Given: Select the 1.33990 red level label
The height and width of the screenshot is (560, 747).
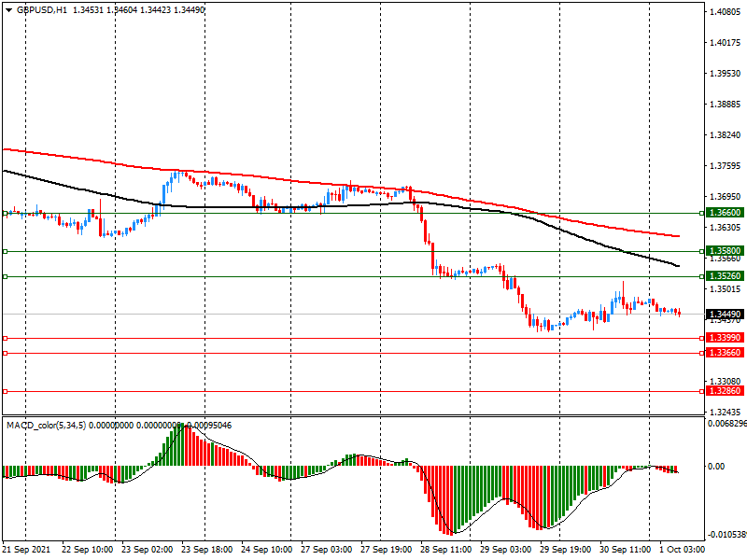Looking at the screenshot, I should [x=726, y=338].
